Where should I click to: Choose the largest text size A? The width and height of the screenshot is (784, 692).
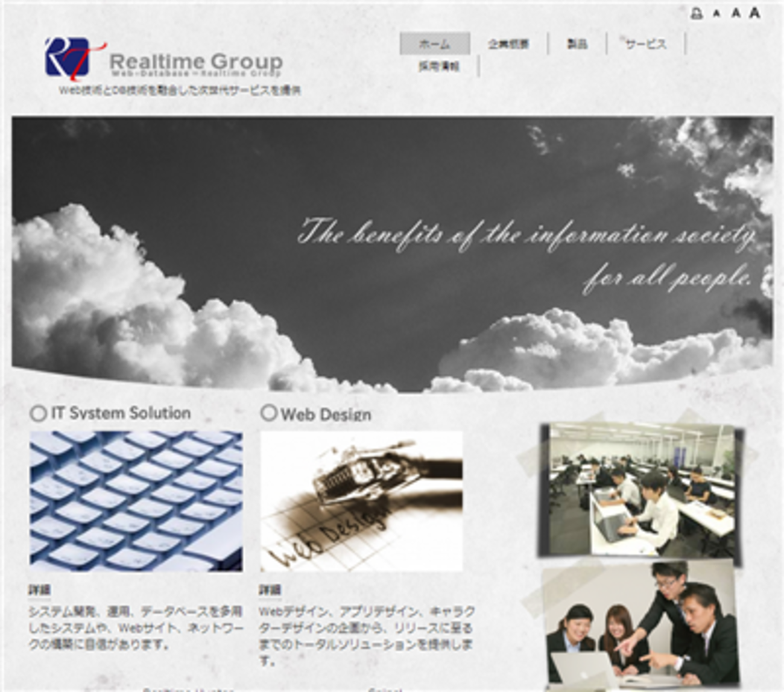point(754,12)
